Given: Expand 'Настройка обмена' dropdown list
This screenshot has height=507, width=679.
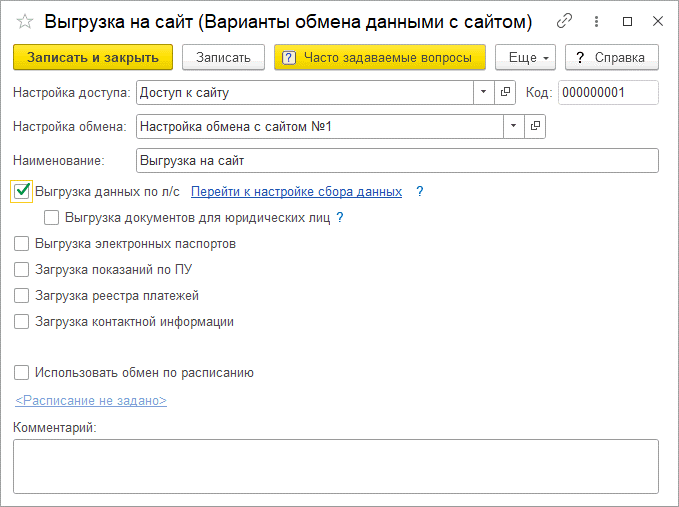Looking at the screenshot, I should (513, 126).
